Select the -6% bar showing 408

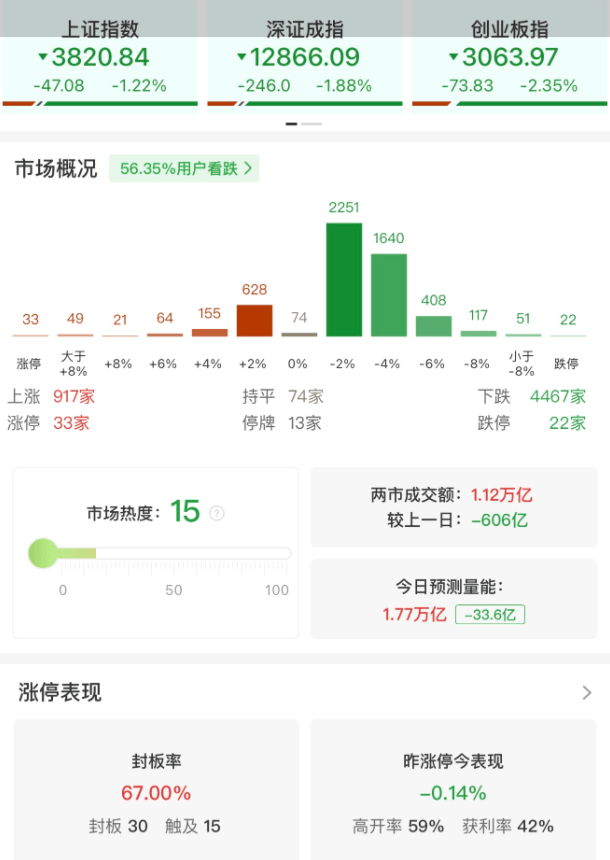(433, 326)
